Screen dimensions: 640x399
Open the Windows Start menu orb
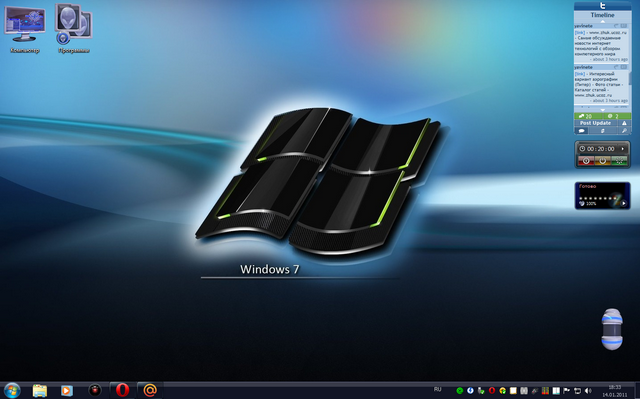pyautogui.click(x=12, y=390)
